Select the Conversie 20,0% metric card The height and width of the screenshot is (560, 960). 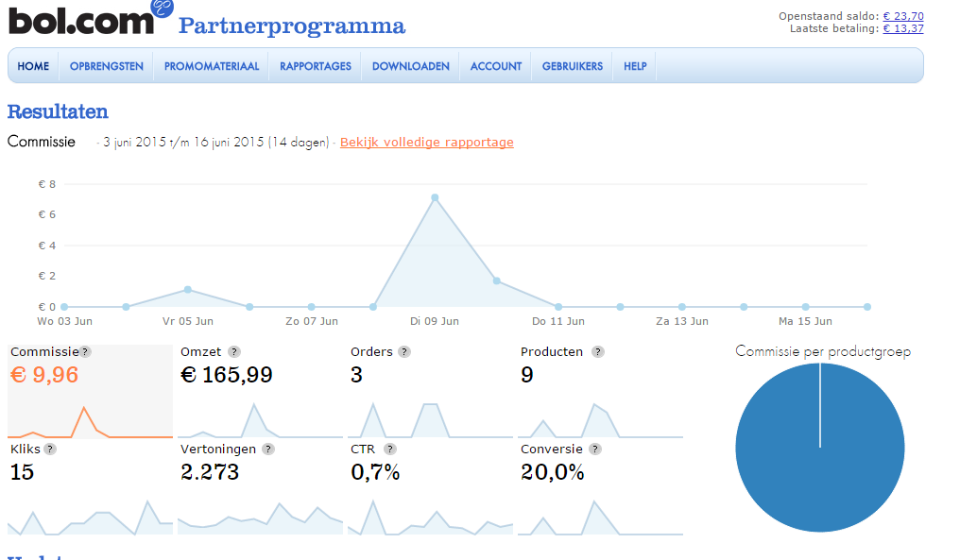tap(600, 488)
